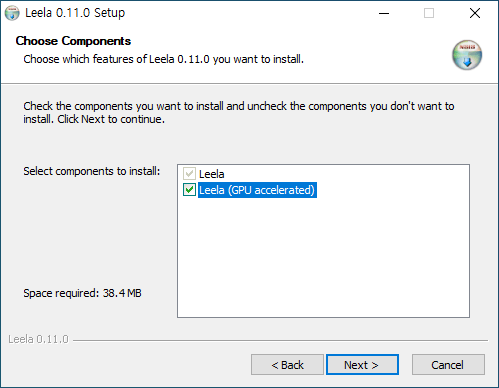Go to the next setup step
The width and height of the screenshot is (499, 388).
tap(362, 365)
